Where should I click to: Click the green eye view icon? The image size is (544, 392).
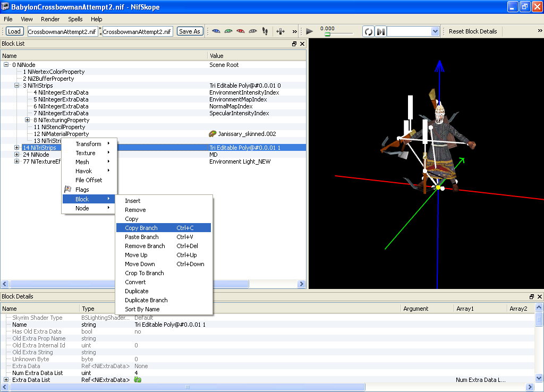(x=228, y=31)
